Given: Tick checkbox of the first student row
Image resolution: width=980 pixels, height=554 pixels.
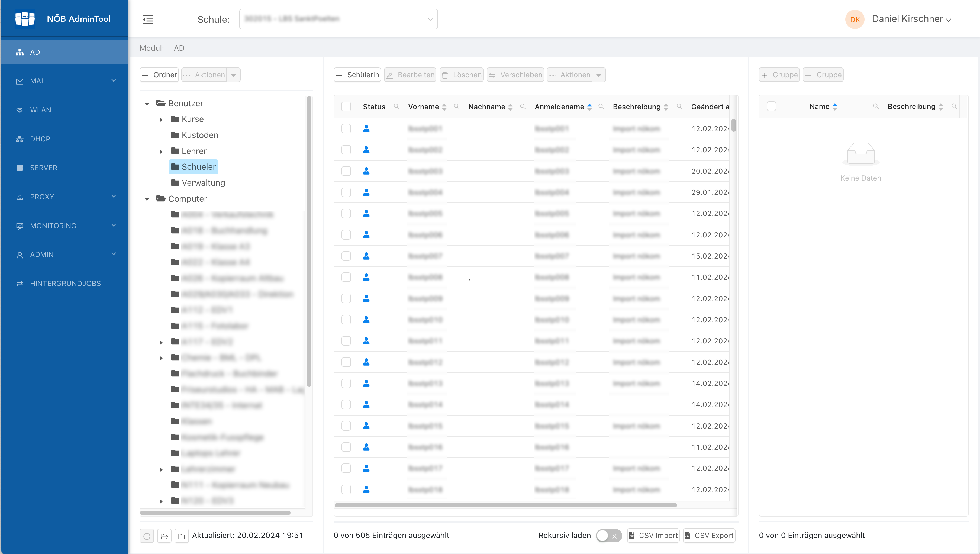Looking at the screenshot, I should pyautogui.click(x=346, y=128).
